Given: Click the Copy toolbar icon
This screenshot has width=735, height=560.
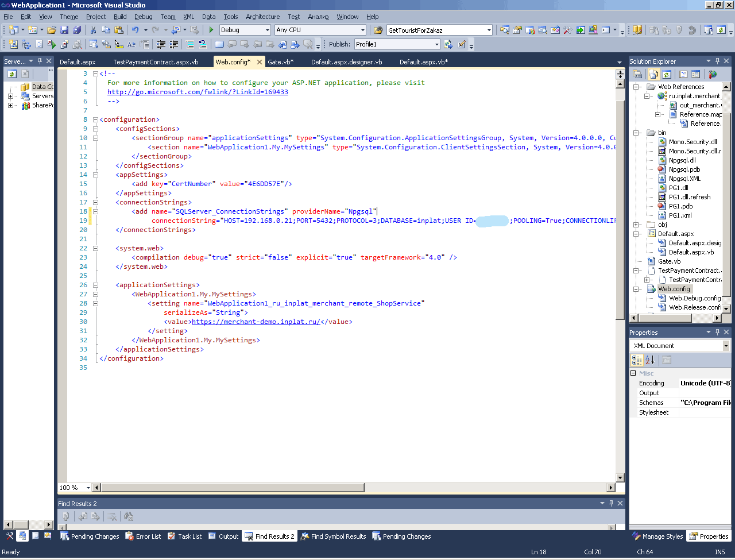Looking at the screenshot, I should click(x=106, y=30).
